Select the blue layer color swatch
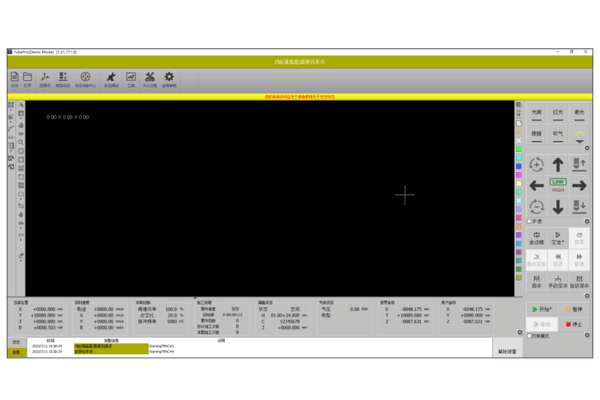This screenshot has height=400, width=600. [519, 166]
